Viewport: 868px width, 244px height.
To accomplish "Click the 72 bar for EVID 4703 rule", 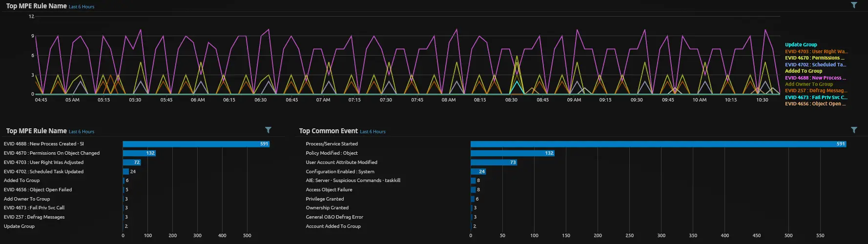I will pos(132,163).
